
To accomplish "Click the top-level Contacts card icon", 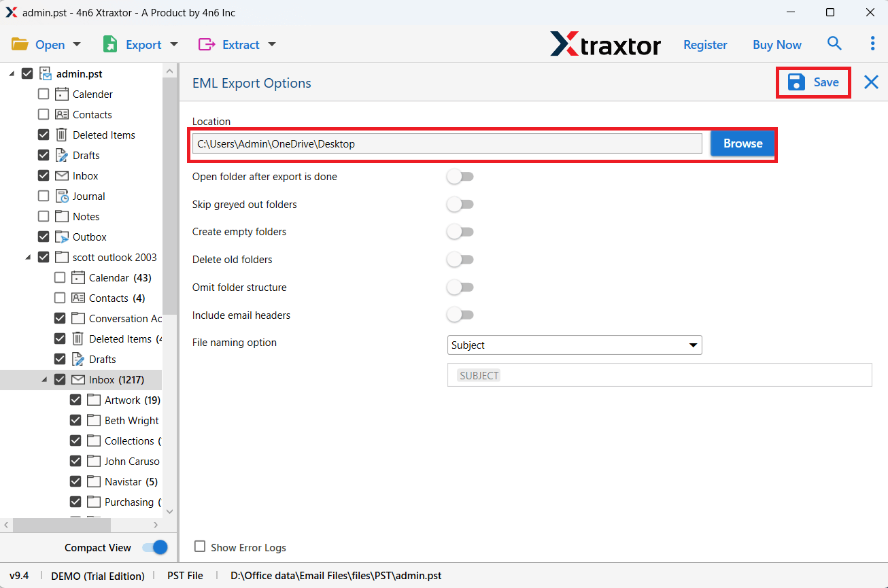I will (x=62, y=115).
